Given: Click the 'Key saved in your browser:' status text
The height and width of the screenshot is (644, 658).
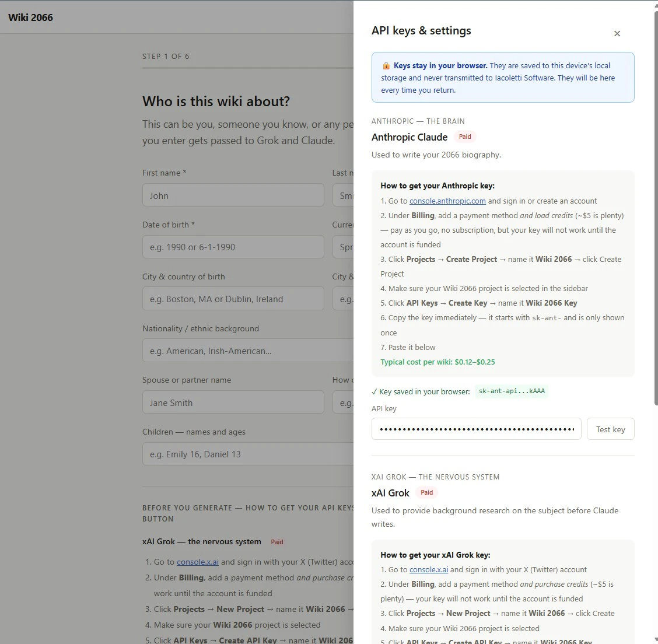Looking at the screenshot, I should click(421, 392).
